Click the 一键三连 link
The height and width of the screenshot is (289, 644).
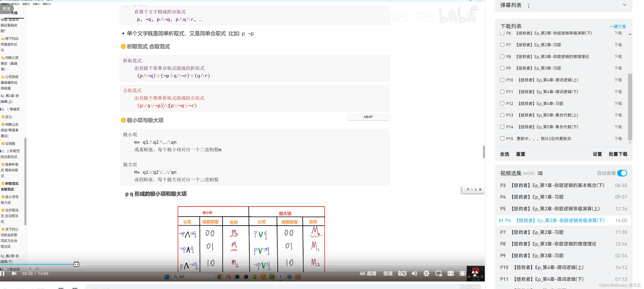(617, 26)
